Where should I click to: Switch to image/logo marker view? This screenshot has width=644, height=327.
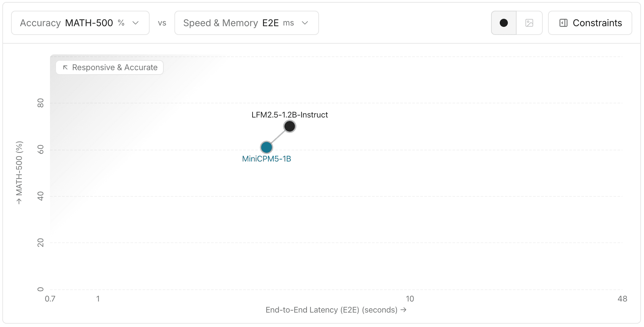[x=529, y=23]
